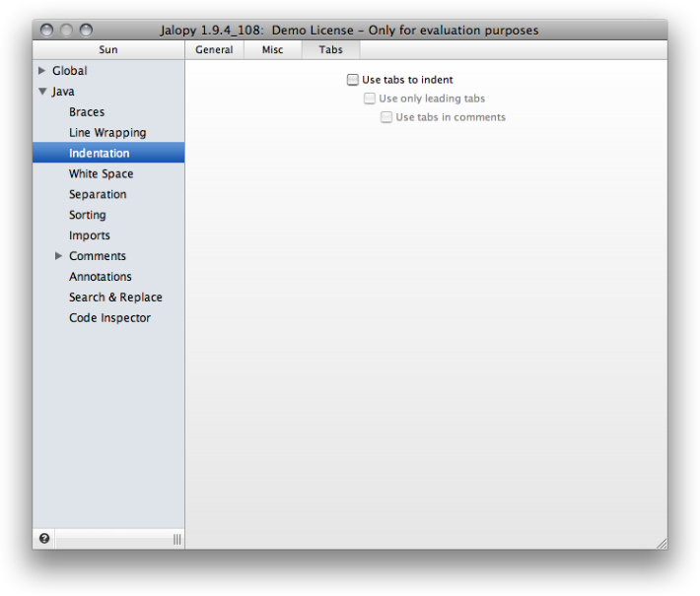The image size is (700, 596).
Task: Toggle Use tabs in comments checkbox
Action: point(386,117)
